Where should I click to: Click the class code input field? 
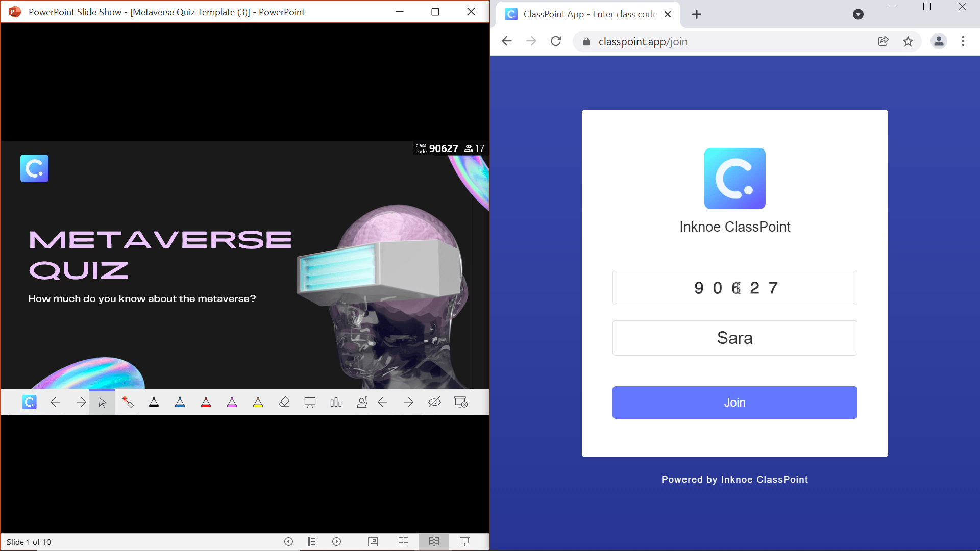tap(735, 288)
